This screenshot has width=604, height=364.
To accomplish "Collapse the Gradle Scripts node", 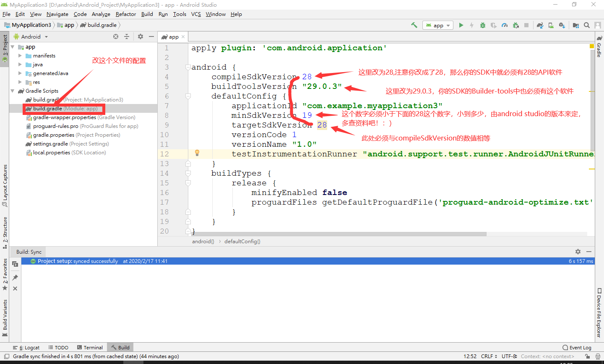I will click(x=13, y=91).
